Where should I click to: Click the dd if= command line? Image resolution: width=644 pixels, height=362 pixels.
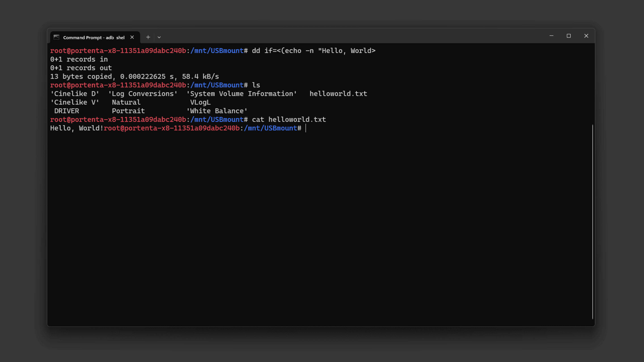click(x=314, y=51)
